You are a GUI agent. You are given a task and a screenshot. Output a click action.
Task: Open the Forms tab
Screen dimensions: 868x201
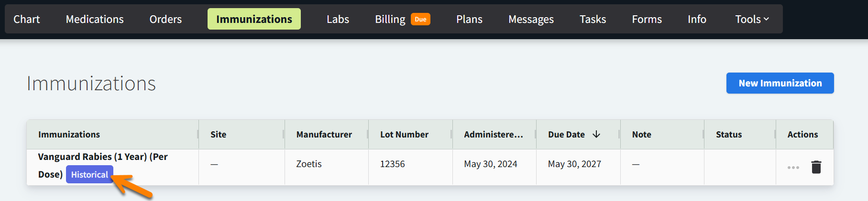coord(647,19)
